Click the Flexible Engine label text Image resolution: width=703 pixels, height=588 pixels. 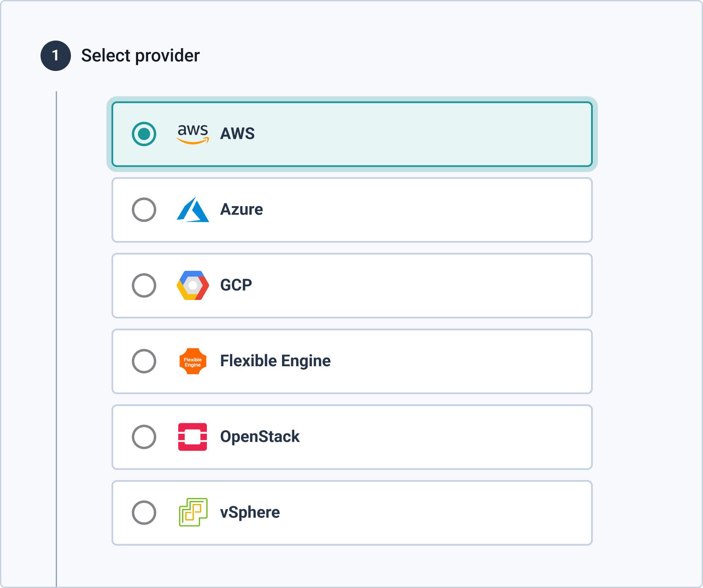275,361
